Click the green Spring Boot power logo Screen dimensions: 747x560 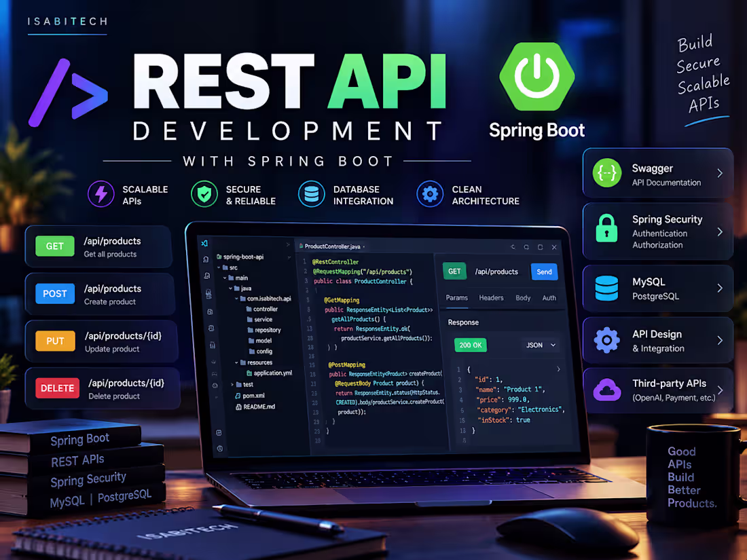pyautogui.click(x=537, y=77)
